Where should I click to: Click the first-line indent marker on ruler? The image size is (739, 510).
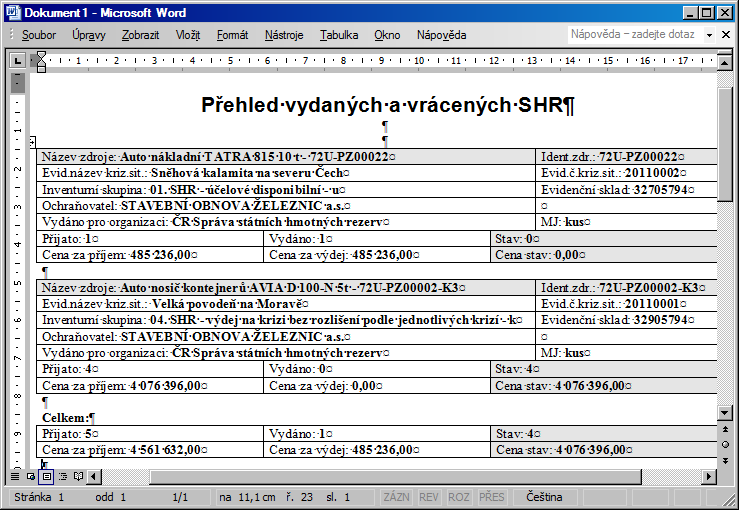[x=41, y=56]
